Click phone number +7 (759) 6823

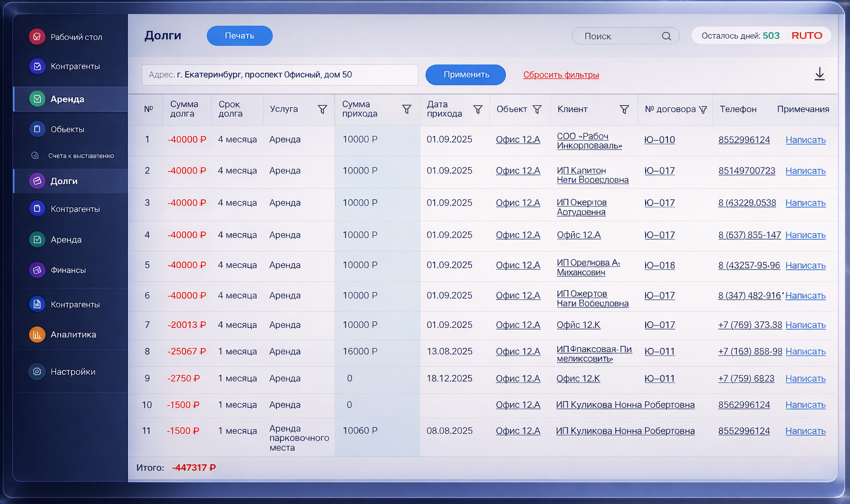point(746,379)
